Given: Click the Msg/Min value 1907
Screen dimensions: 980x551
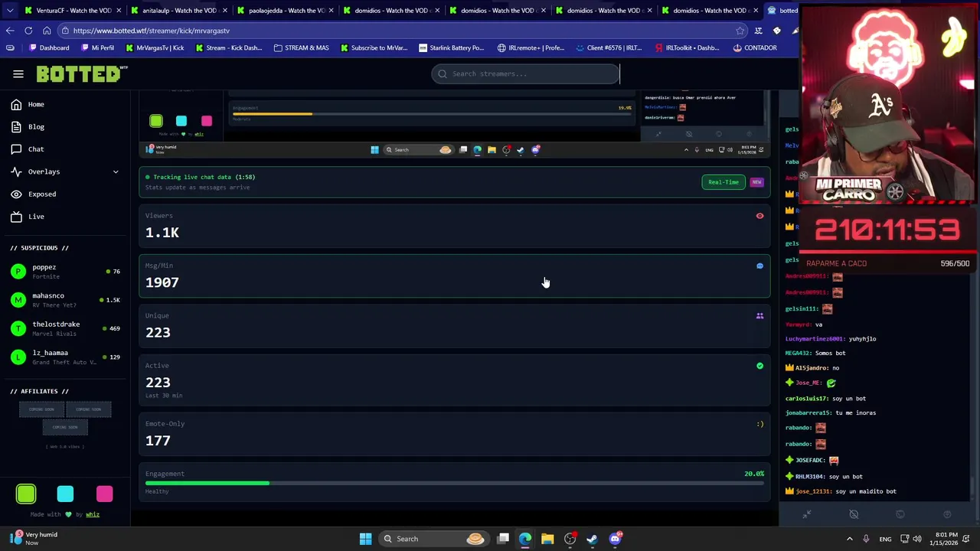Looking at the screenshot, I should pos(162,282).
